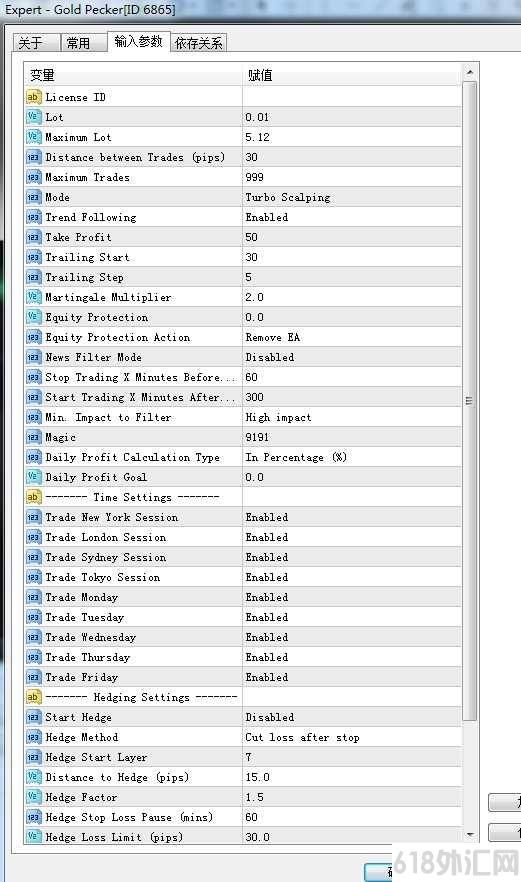
Task: Select the Start Trading X Minutes After row
Action: click(243, 397)
